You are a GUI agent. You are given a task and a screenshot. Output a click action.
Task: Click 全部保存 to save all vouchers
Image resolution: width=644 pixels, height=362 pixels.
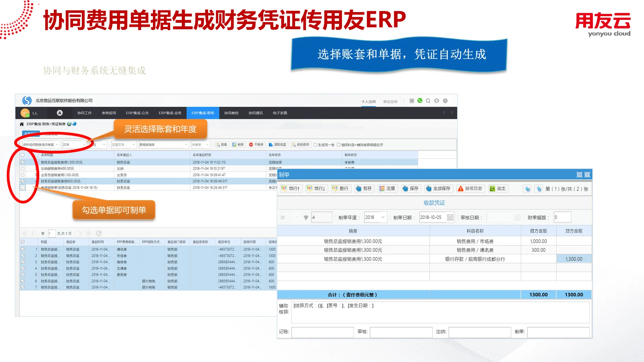[438, 189]
